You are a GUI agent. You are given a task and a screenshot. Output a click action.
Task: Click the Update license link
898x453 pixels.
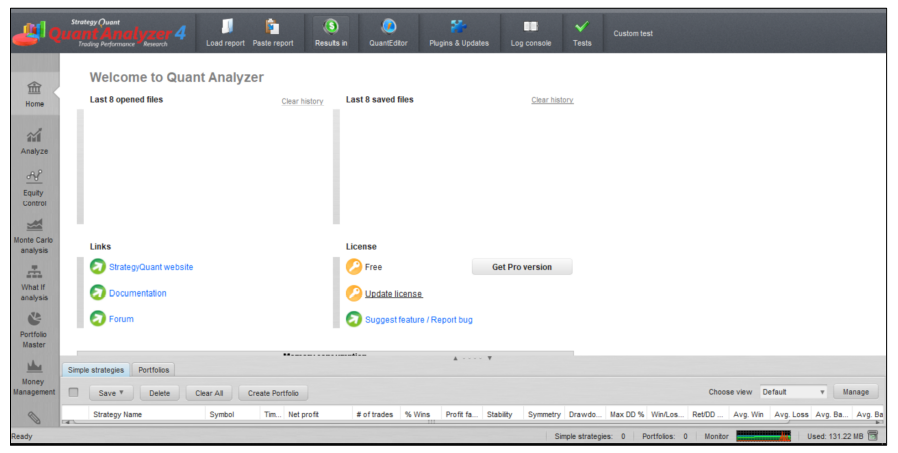393,294
